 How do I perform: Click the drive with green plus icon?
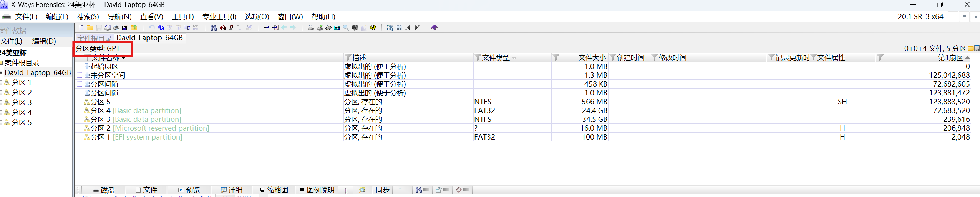pos(320,27)
